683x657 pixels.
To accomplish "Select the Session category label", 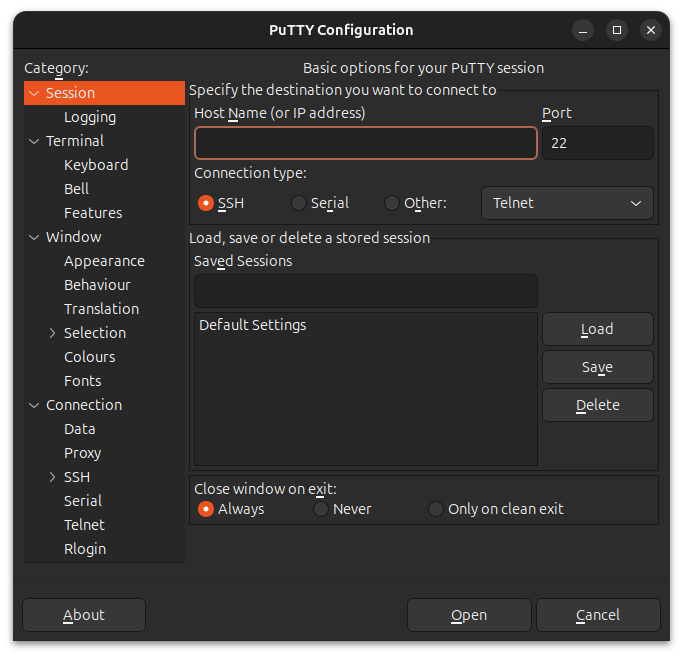I will (x=70, y=93).
